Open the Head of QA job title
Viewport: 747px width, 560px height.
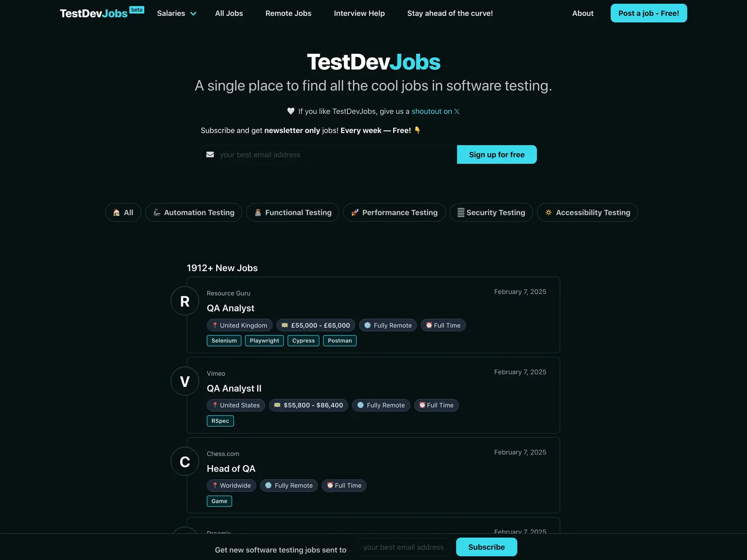tap(231, 469)
